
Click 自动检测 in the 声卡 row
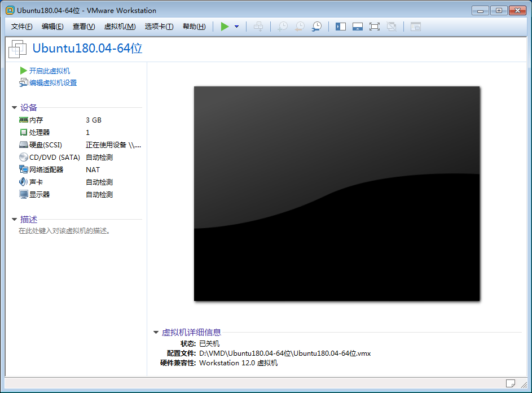99,182
